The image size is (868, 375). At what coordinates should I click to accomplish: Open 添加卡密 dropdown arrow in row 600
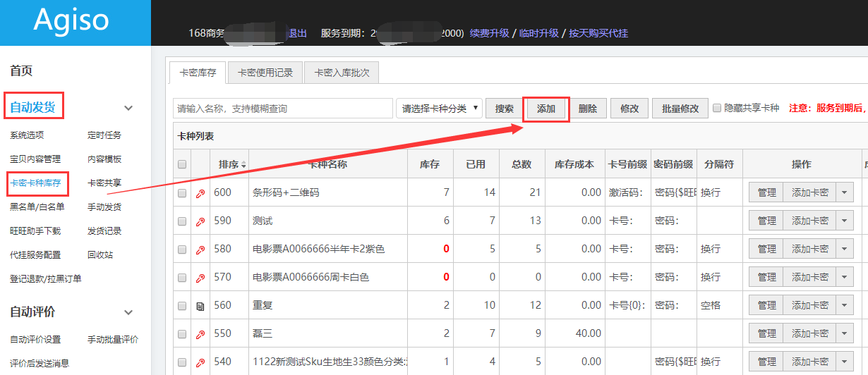(845, 192)
